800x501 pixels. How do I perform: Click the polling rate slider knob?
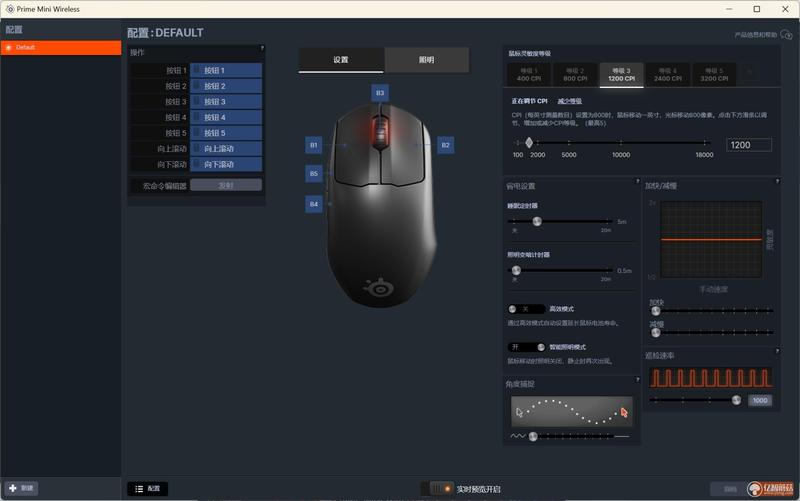pos(736,400)
